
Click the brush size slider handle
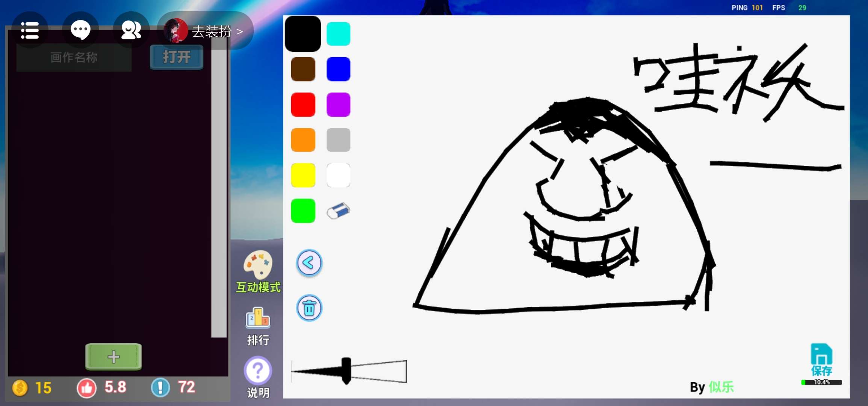pyautogui.click(x=346, y=371)
